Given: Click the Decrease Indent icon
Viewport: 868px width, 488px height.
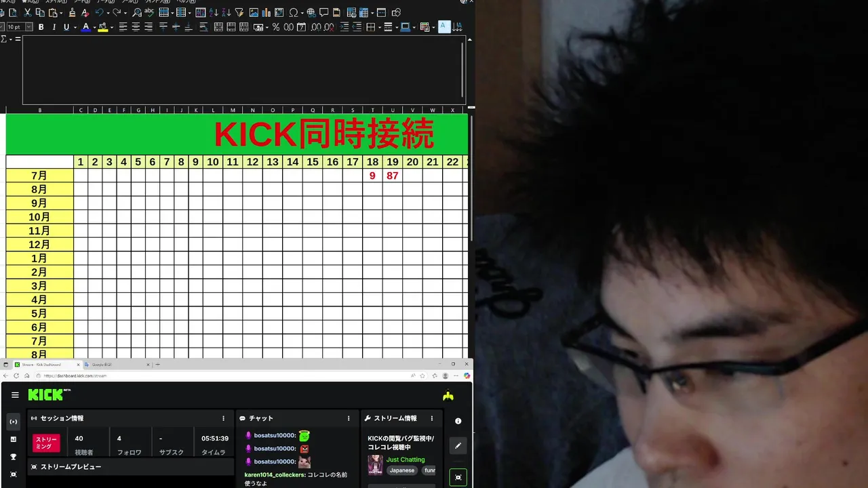Looking at the screenshot, I should (357, 27).
